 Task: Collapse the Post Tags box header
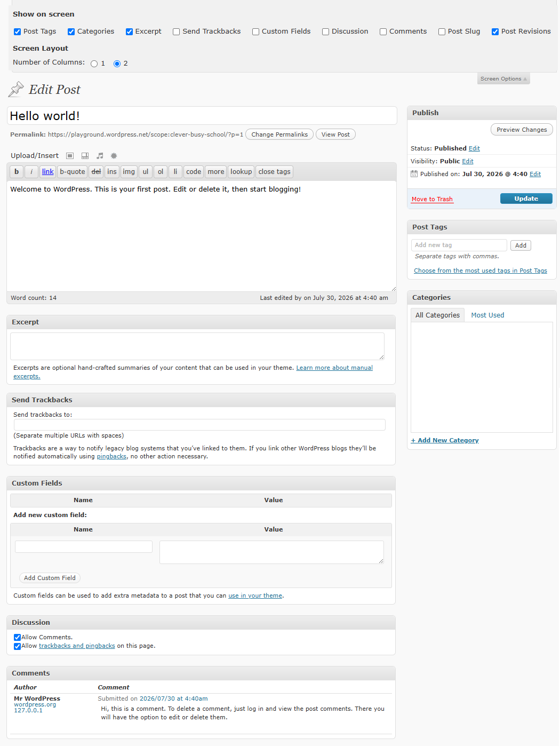tap(482, 227)
